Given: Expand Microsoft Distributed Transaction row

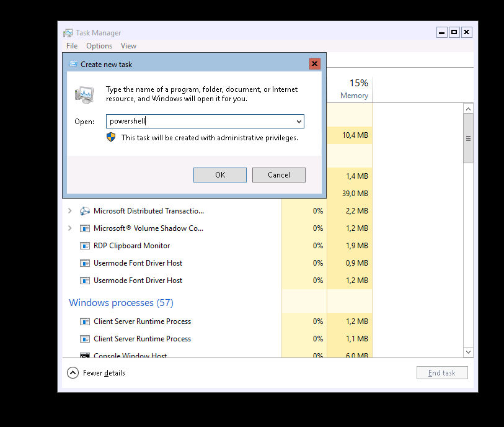Looking at the screenshot, I should [x=70, y=211].
